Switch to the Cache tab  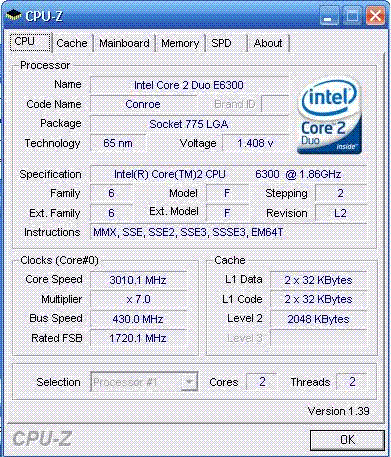point(72,43)
